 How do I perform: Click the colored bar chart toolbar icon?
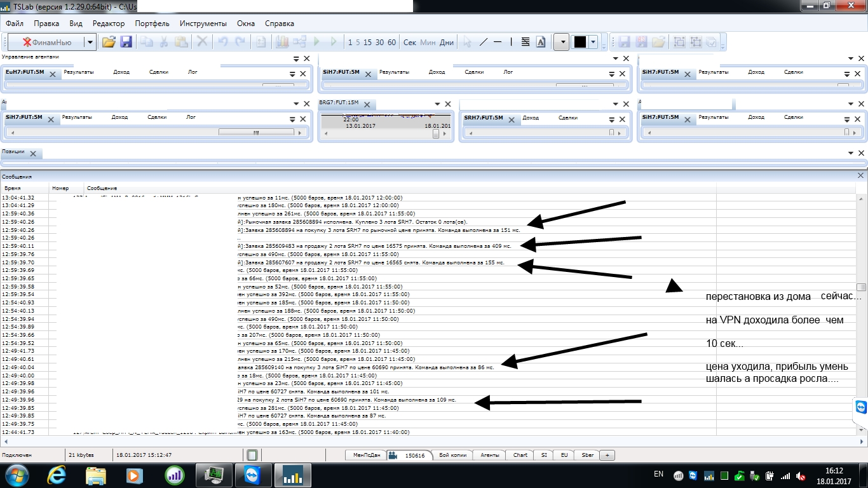coord(282,42)
